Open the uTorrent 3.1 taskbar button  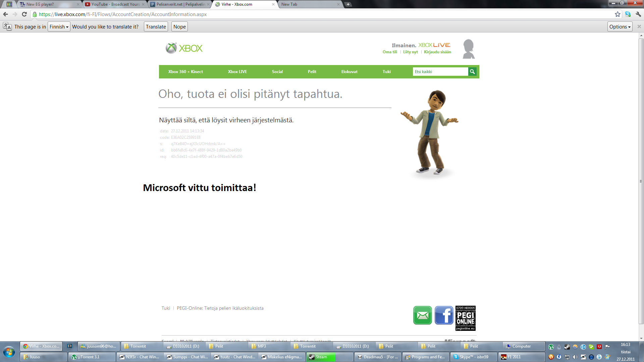(x=92, y=357)
